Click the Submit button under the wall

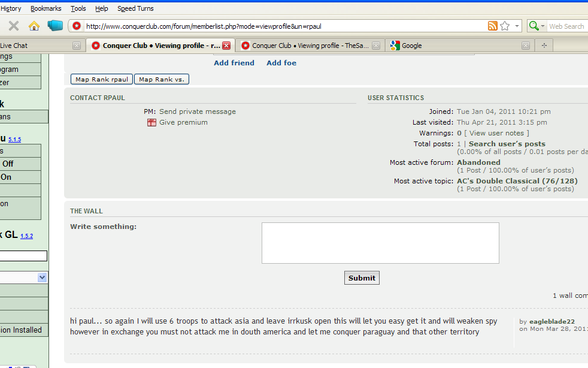[362, 278]
